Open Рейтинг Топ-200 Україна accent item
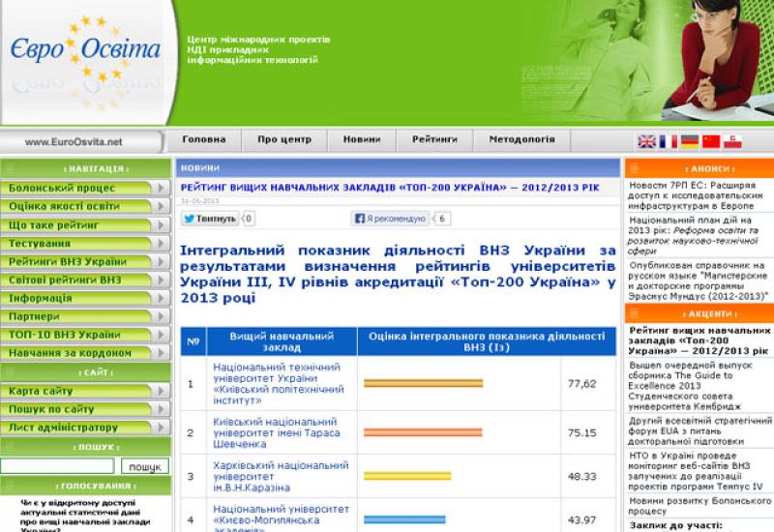Image resolution: width=774 pixels, height=532 pixels. [699, 340]
